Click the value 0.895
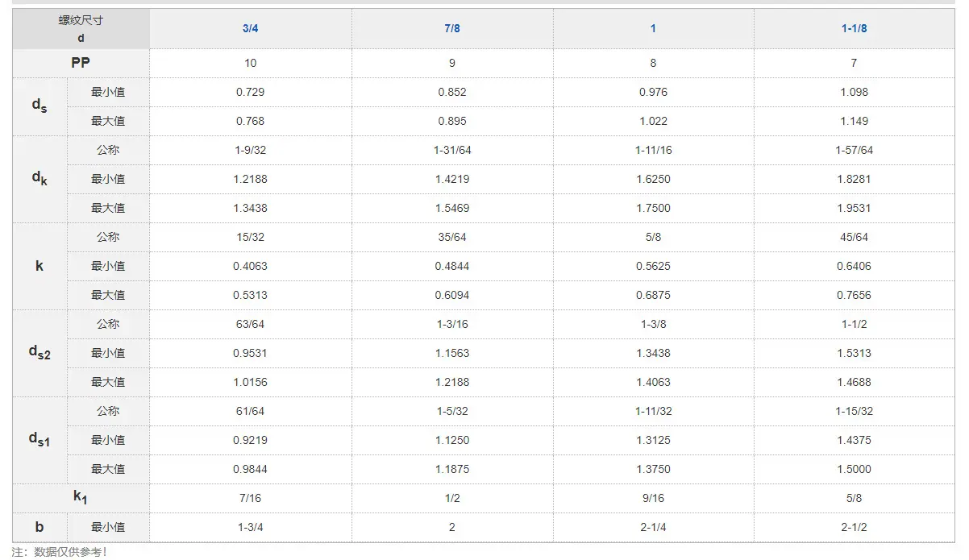Image resolution: width=969 pixels, height=560 pixels. 452,121
